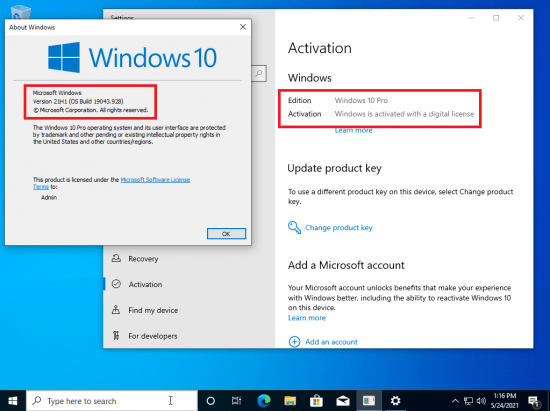
Task: Click the For developers icon
Action: 116,336
